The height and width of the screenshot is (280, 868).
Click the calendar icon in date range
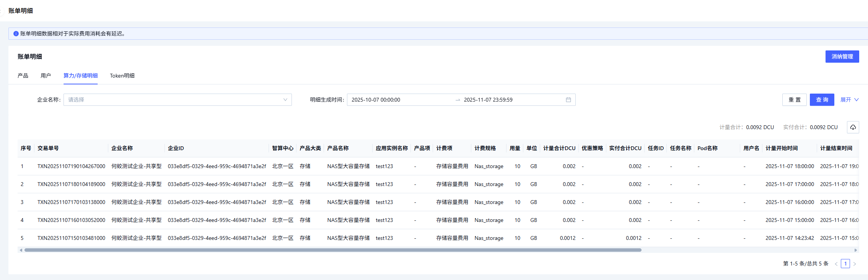tap(568, 100)
